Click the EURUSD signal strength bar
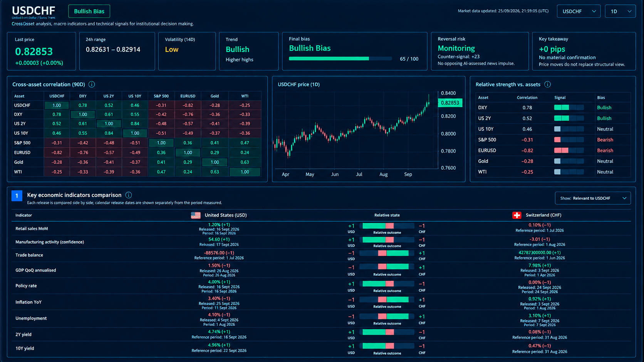Screen dimensions: 644x362 pos(569,150)
